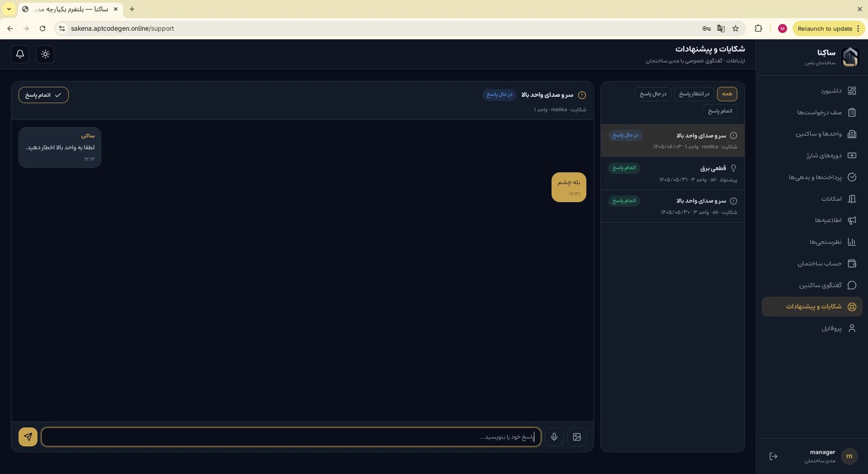
Task: Open the قطعی برق ticket
Action: coord(672,173)
